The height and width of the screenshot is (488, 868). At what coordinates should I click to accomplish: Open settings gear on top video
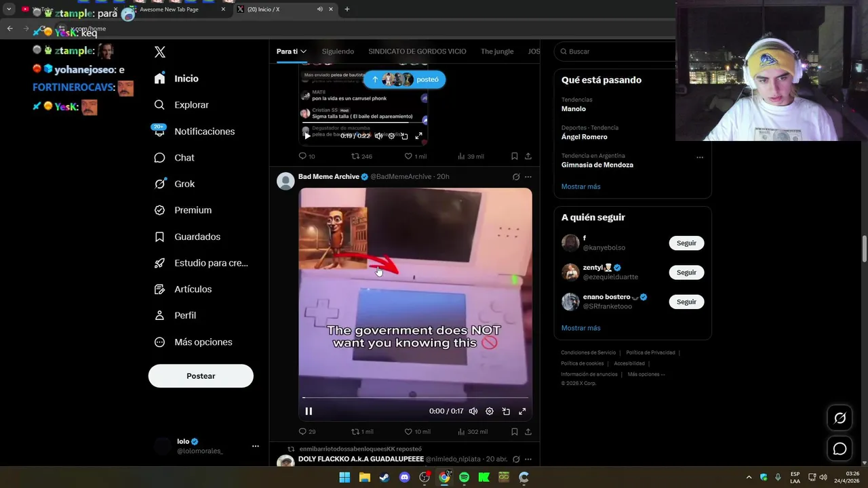(x=391, y=136)
